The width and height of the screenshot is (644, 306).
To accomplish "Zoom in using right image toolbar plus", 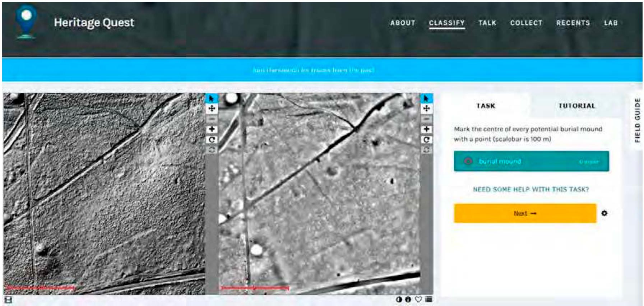I will tap(426, 129).
